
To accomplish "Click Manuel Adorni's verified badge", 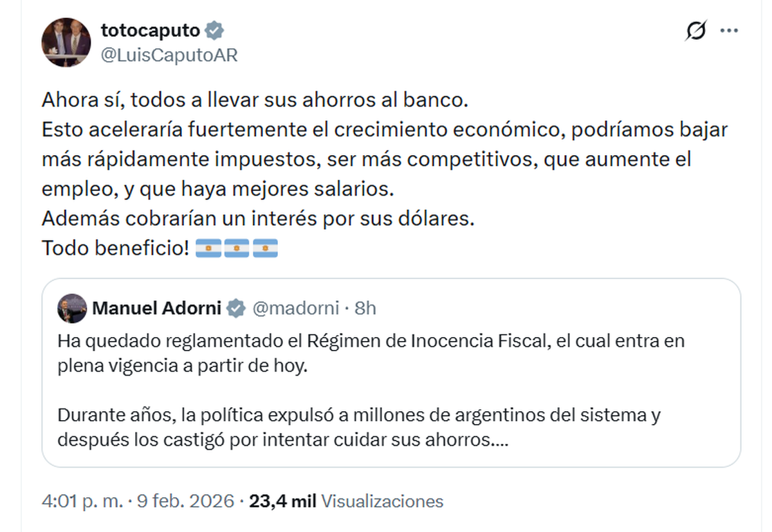I will (237, 308).
